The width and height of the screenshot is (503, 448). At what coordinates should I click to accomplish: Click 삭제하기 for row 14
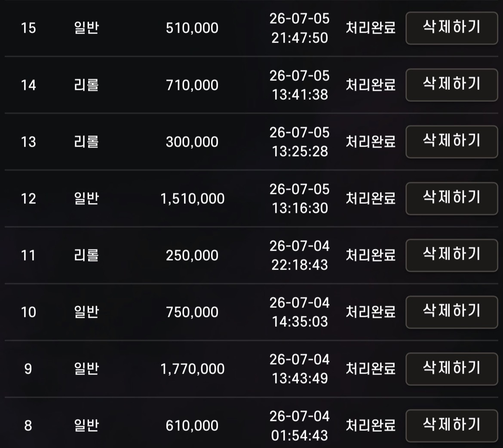[x=452, y=85]
